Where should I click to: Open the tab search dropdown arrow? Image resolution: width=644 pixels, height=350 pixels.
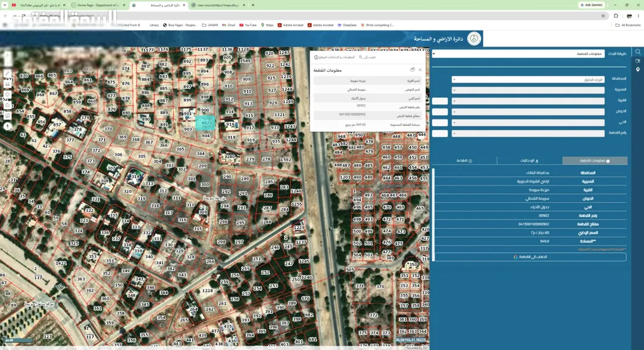(5, 5)
